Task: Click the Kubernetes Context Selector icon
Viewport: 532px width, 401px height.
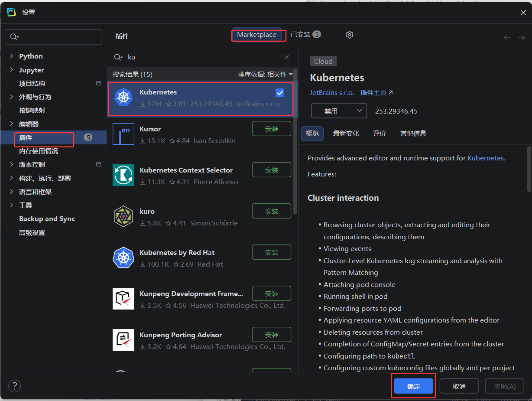Action: point(123,175)
